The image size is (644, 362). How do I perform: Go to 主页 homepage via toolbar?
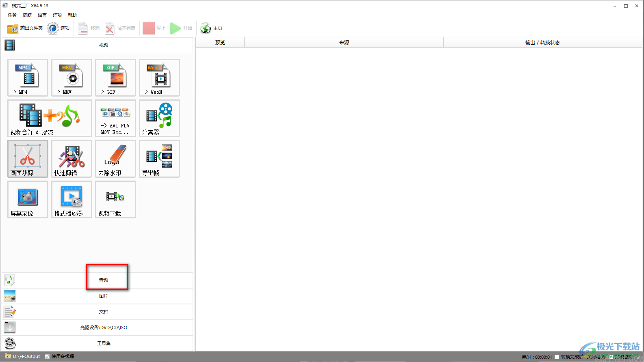point(211,28)
